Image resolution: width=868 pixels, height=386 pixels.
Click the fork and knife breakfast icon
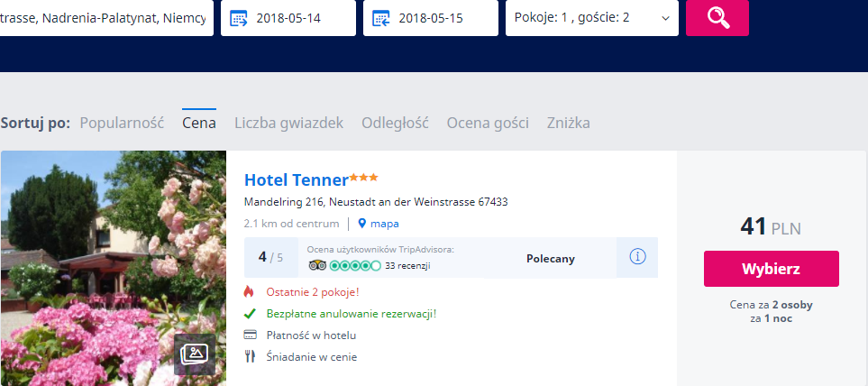tap(250, 356)
